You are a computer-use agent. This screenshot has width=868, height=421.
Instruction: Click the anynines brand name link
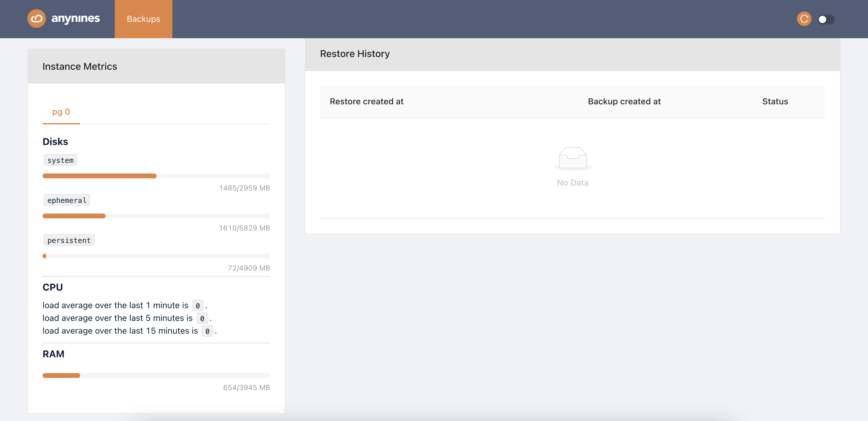[76, 19]
